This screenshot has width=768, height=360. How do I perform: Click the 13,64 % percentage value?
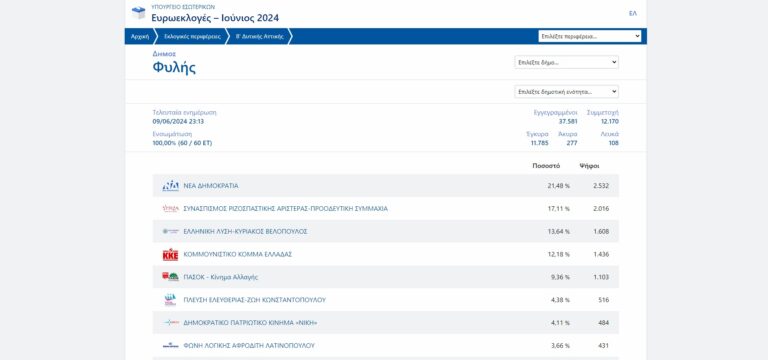coord(558,231)
